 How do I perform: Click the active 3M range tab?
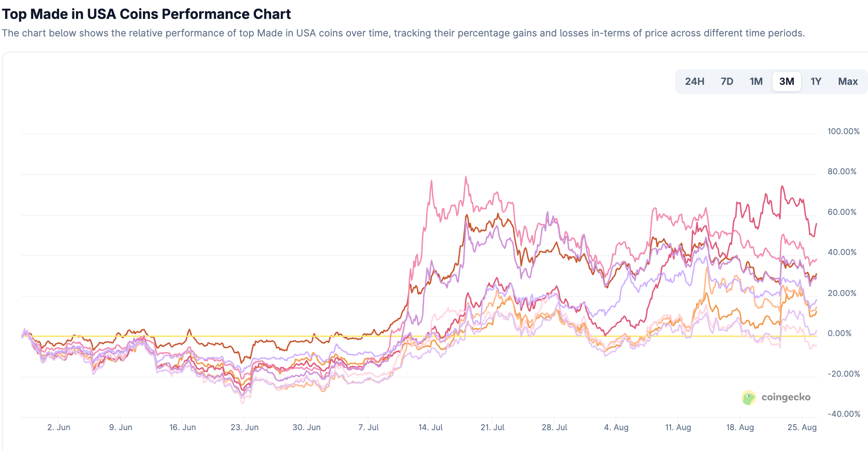click(x=786, y=82)
